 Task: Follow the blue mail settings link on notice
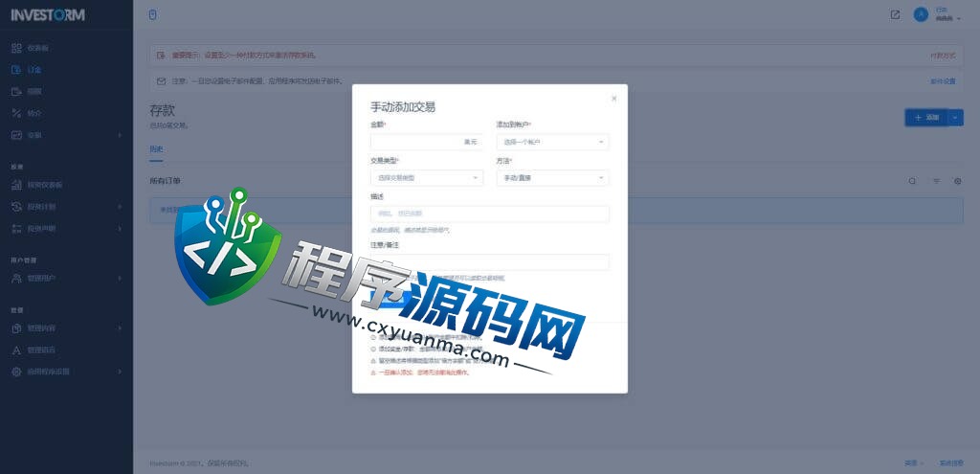point(943,81)
